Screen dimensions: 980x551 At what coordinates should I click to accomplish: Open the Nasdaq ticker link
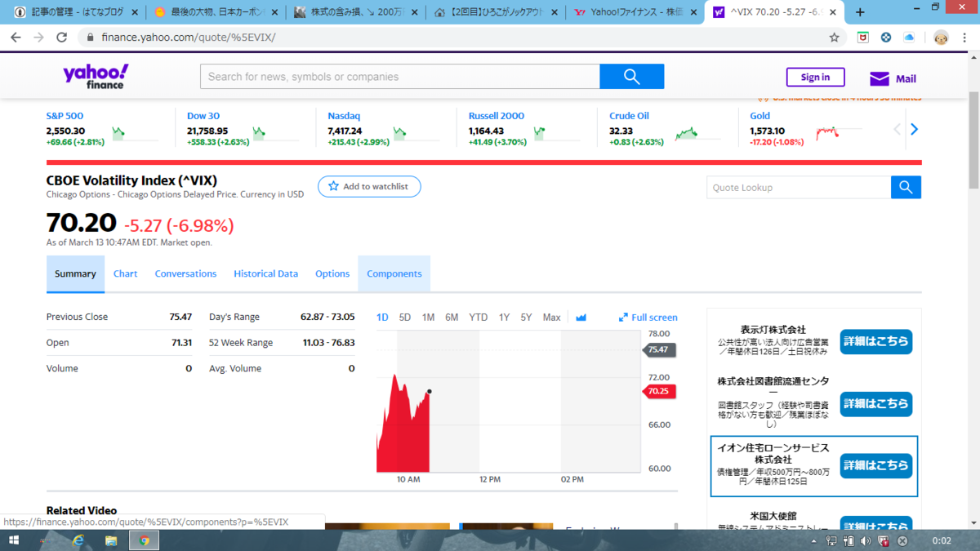pos(344,116)
